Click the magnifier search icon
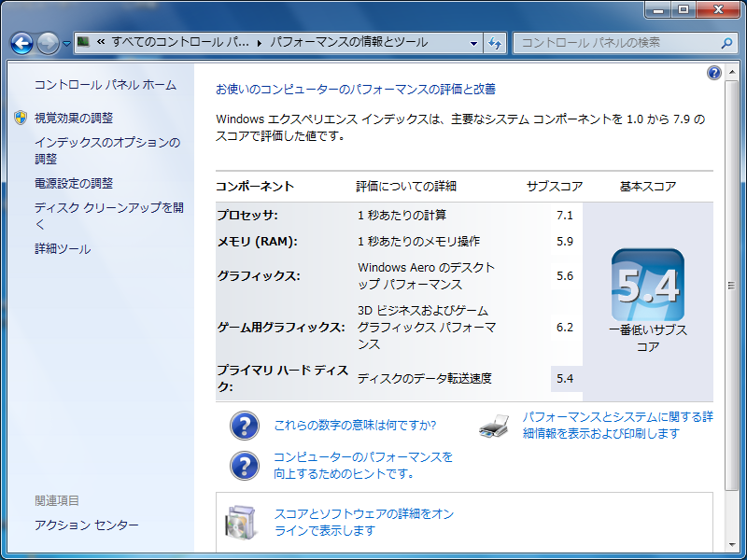Viewport: 747px width, 560px height. [x=726, y=43]
